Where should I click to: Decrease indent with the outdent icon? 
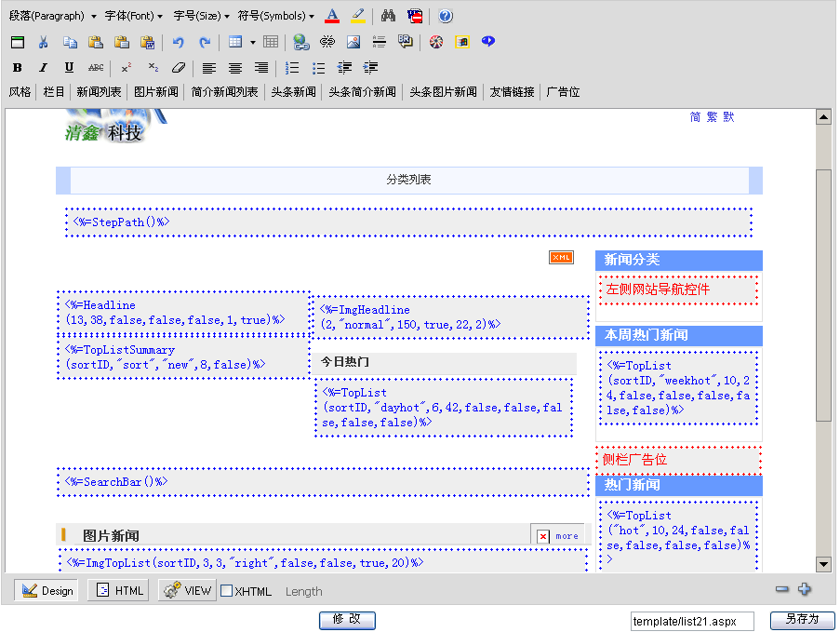[x=344, y=68]
